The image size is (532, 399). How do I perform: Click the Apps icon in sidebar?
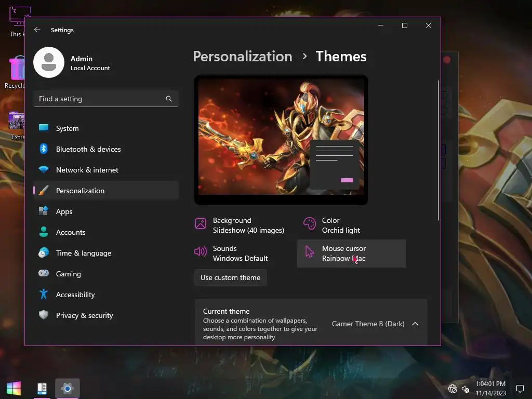[44, 211]
